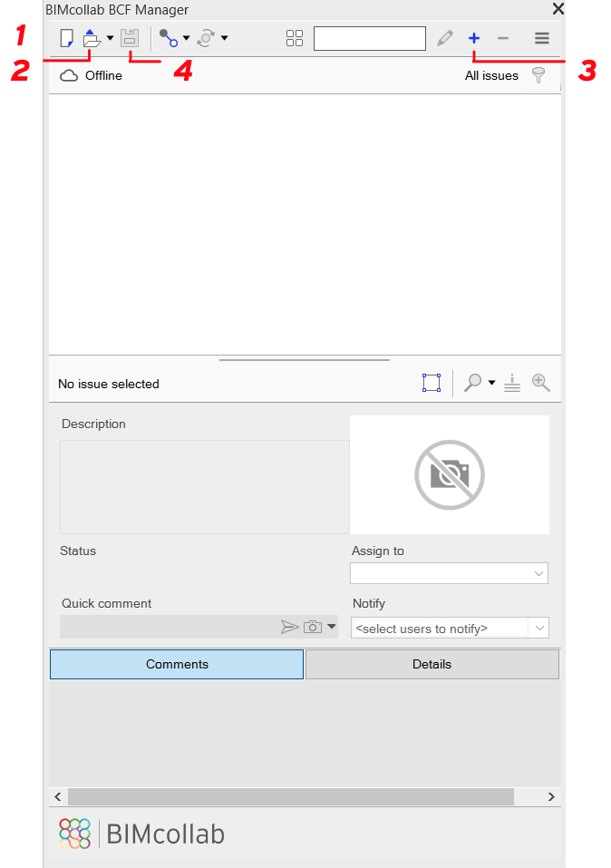Click the horizontal scrollbar thumb

click(291, 796)
